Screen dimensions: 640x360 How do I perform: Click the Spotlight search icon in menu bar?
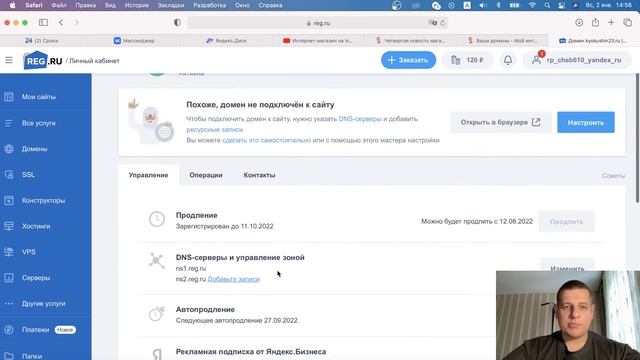[x=547, y=5]
